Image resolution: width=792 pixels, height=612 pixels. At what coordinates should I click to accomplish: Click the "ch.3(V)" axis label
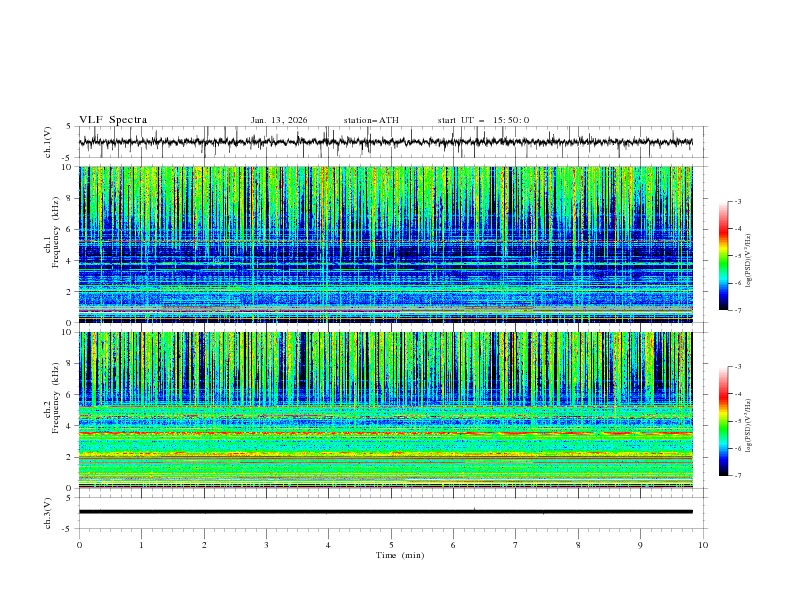click(48, 513)
